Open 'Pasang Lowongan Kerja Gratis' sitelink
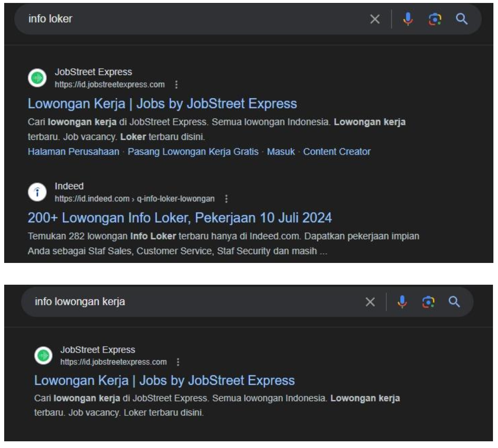 [193, 152]
